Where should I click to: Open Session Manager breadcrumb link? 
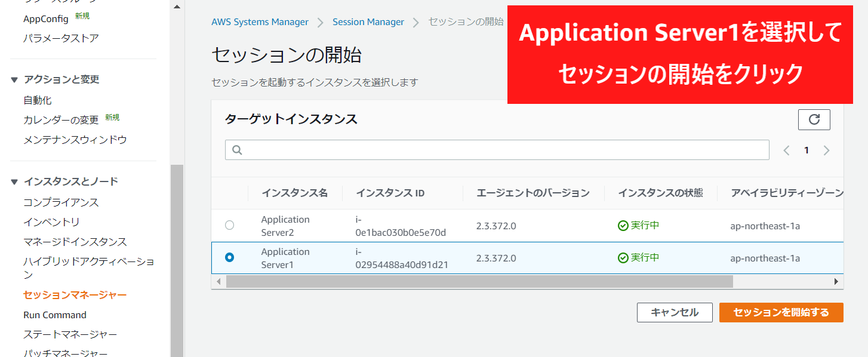(368, 22)
